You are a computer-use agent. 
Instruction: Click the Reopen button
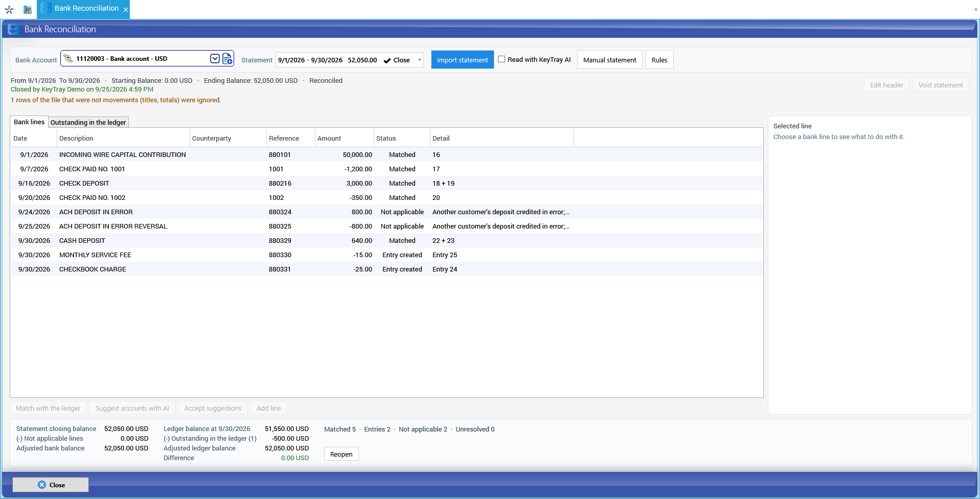point(341,454)
